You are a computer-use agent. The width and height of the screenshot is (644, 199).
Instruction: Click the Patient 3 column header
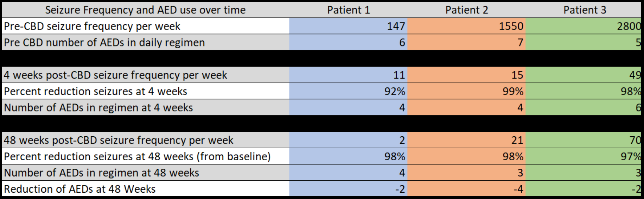585,10
